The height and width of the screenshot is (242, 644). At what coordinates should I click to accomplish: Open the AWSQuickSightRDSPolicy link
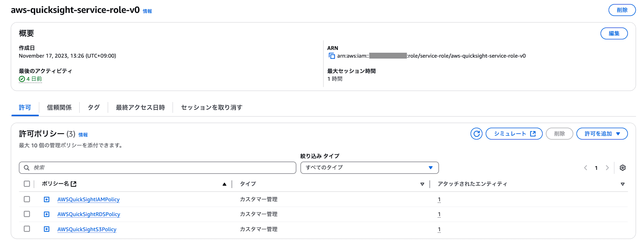point(89,214)
